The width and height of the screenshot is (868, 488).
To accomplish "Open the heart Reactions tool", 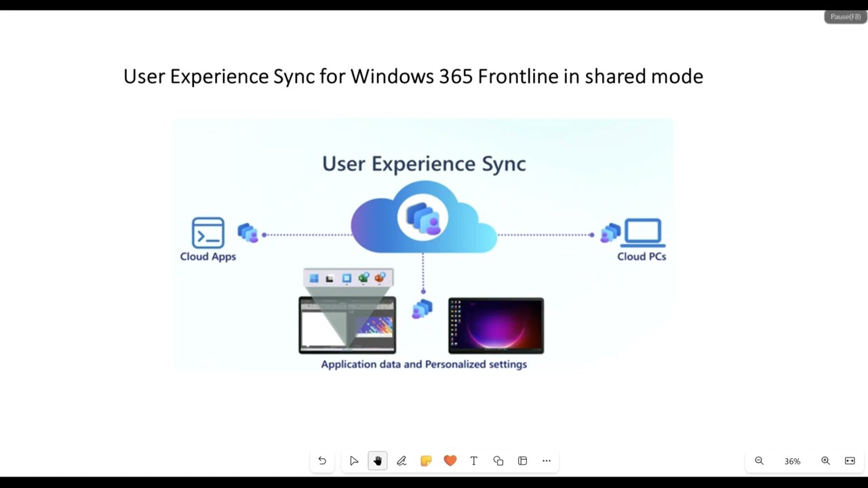I will click(x=450, y=461).
